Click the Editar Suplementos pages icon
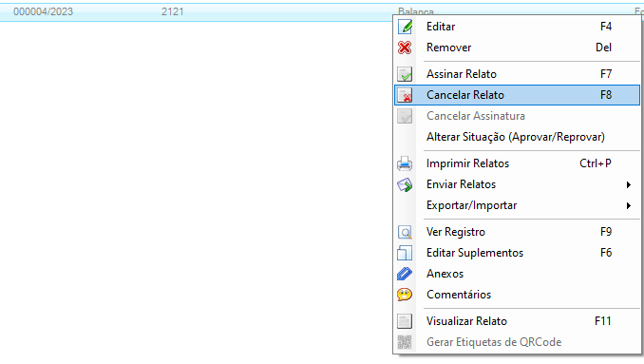 [x=405, y=253]
